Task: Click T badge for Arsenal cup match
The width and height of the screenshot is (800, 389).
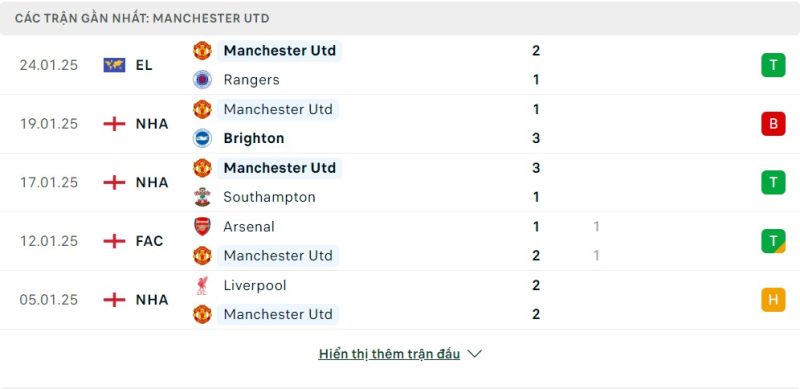Action: (x=773, y=241)
